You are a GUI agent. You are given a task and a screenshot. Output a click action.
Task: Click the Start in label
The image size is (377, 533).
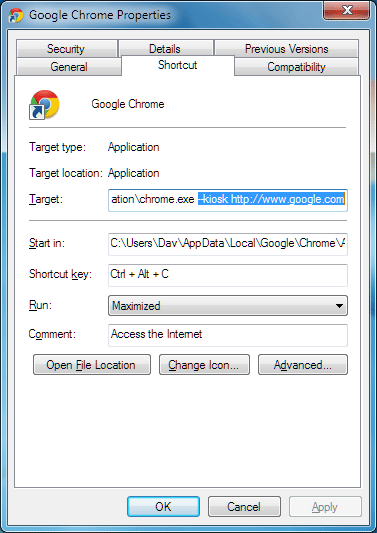[47, 243]
